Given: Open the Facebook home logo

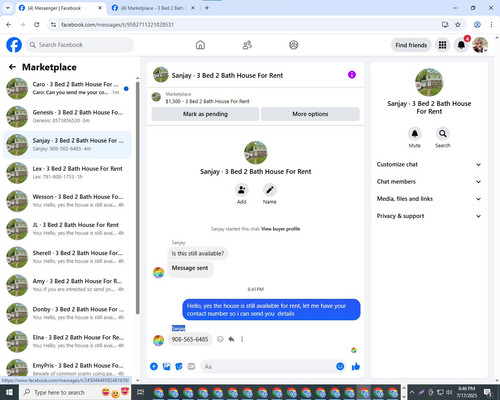Looking at the screenshot, I should [x=14, y=45].
